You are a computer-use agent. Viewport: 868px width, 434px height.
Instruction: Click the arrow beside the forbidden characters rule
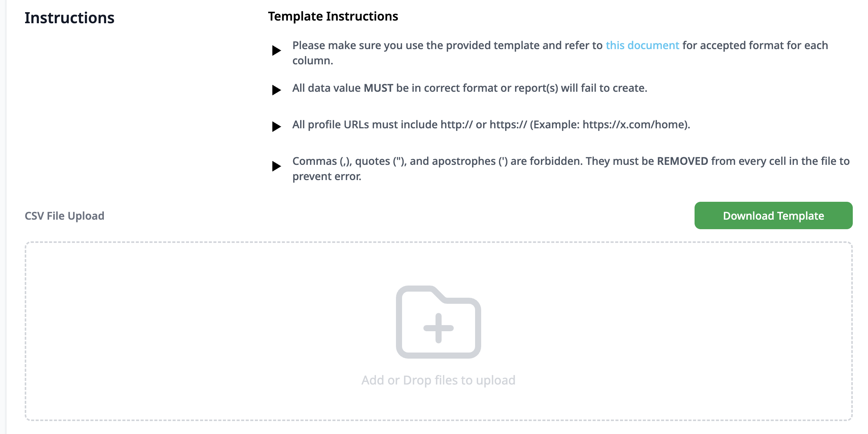[276, 166]
